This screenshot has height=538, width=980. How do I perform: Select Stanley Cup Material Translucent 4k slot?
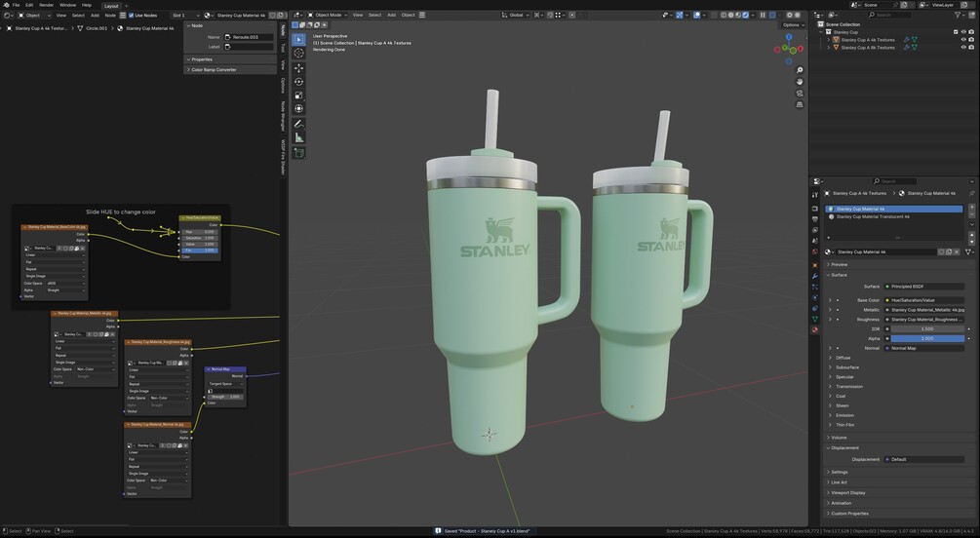click(x=873, y=216)
